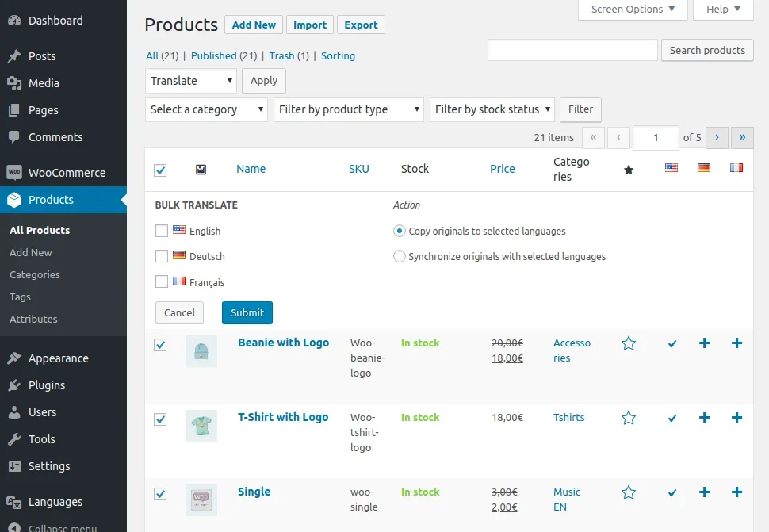Click the Apply button

pos(263,80)
